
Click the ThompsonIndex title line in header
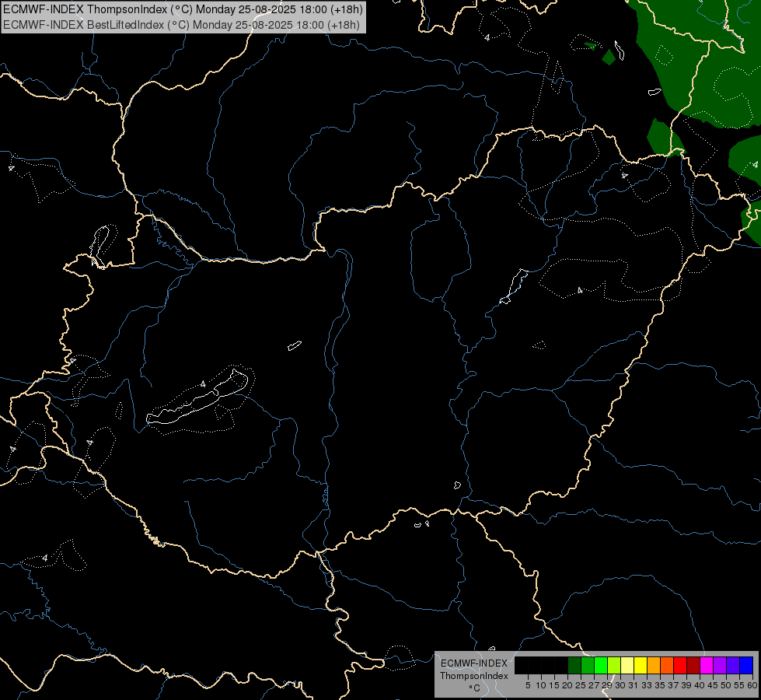(x=183, y=9)
